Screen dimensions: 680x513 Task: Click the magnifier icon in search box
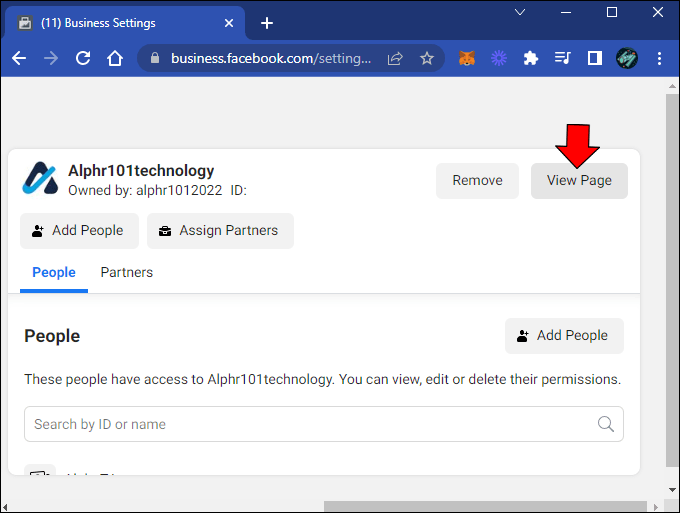[x=605, y=424]
